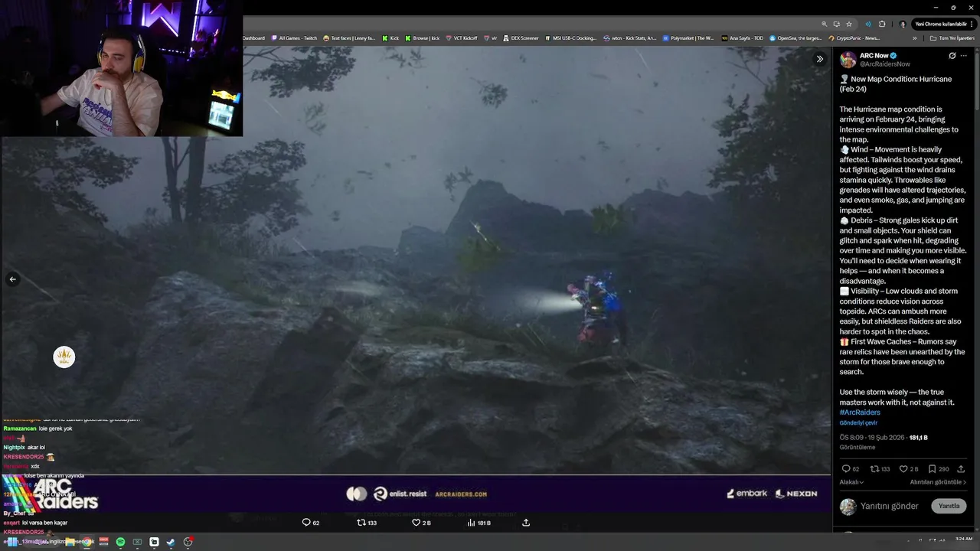
Task: Click Yeni Chrome kullanılabilir update button
Action: (x=941, y=24)
